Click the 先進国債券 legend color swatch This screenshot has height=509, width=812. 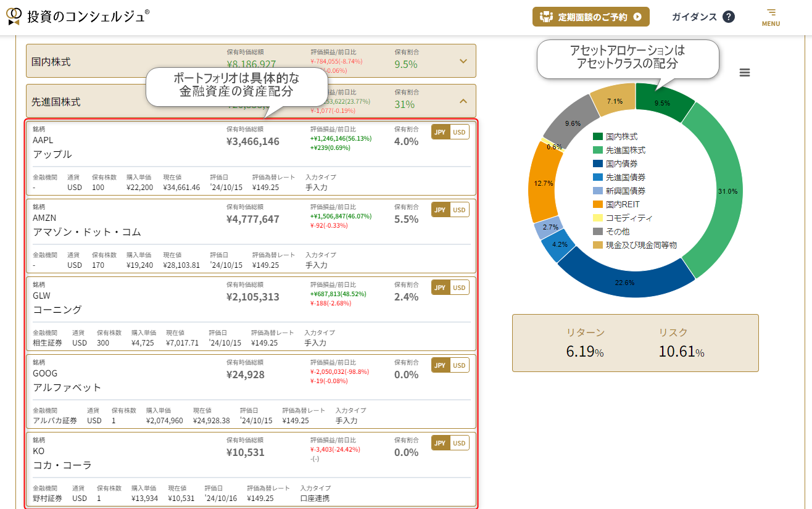[597, 177]
